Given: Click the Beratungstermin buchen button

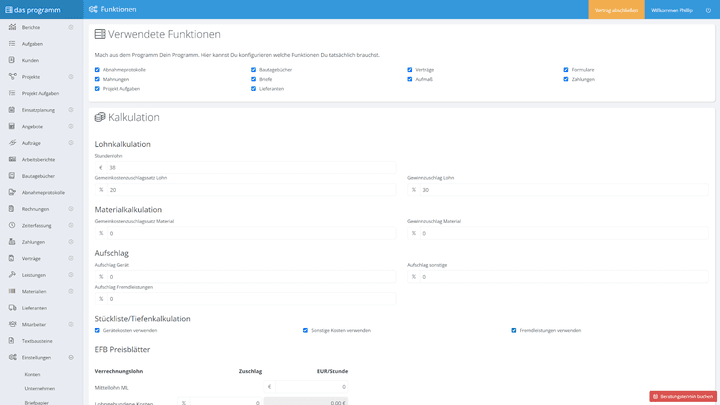Looking at the screenshot, I should [x=683, y=397].
